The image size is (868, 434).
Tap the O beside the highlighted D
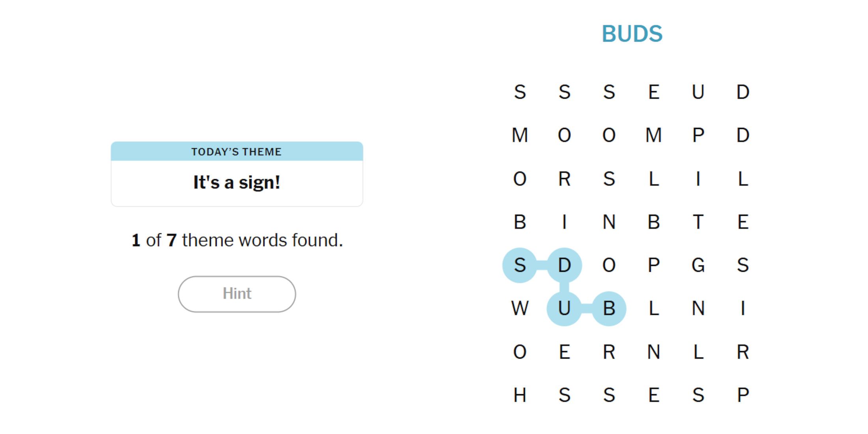coord(609,265)
